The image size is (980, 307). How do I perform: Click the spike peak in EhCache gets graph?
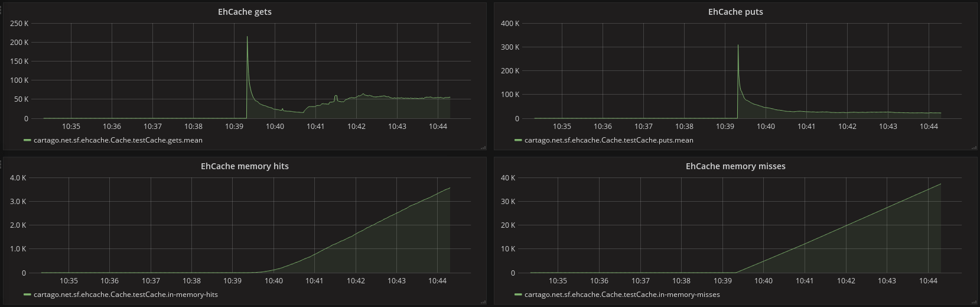coord(247,37)
